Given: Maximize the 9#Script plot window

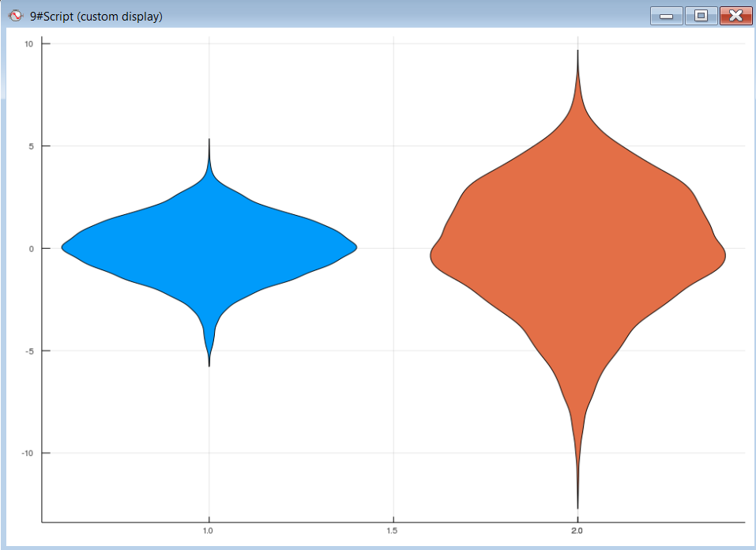Looking at the screenshot, I should click(x=701, y=16).
